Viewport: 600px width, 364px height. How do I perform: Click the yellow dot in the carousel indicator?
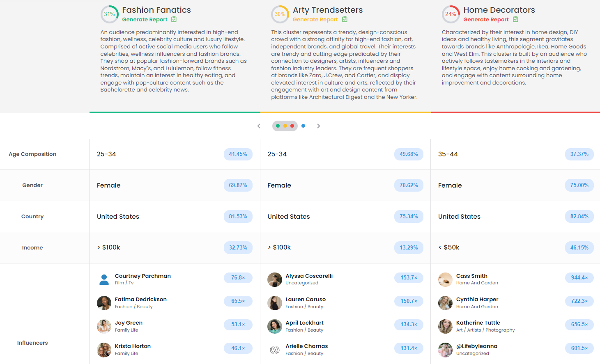pos(285,126)
